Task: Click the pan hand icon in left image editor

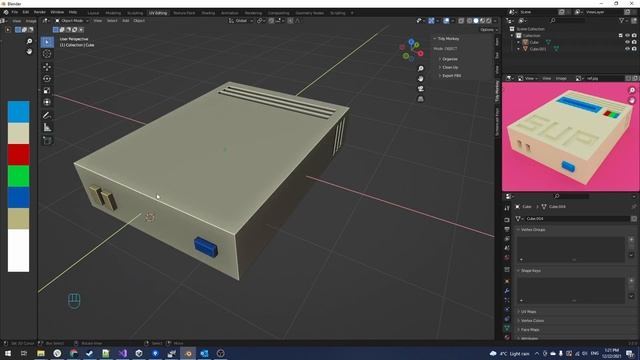Action: click(29, 51)
